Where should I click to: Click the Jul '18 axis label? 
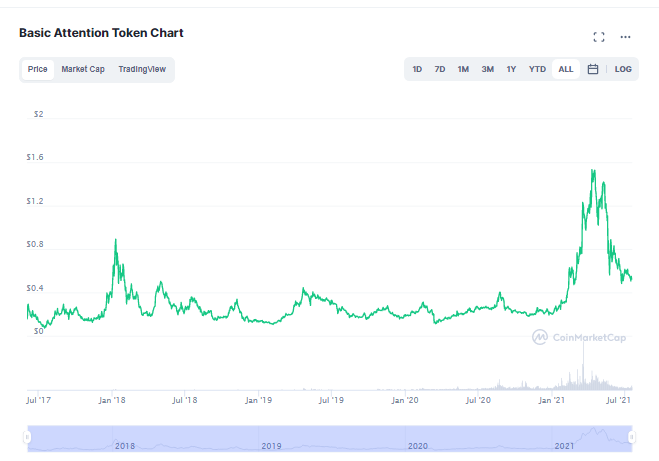[x=185, y=400]
